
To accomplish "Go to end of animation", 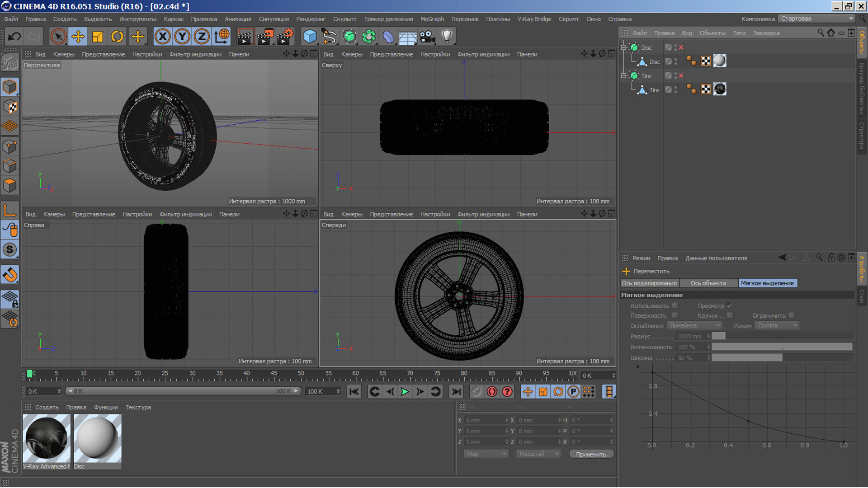I will (x=456, y=392).
